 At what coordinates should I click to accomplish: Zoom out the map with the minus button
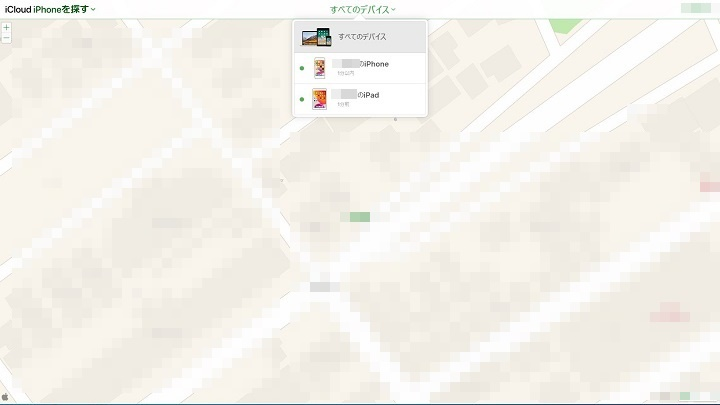(6, 38)
